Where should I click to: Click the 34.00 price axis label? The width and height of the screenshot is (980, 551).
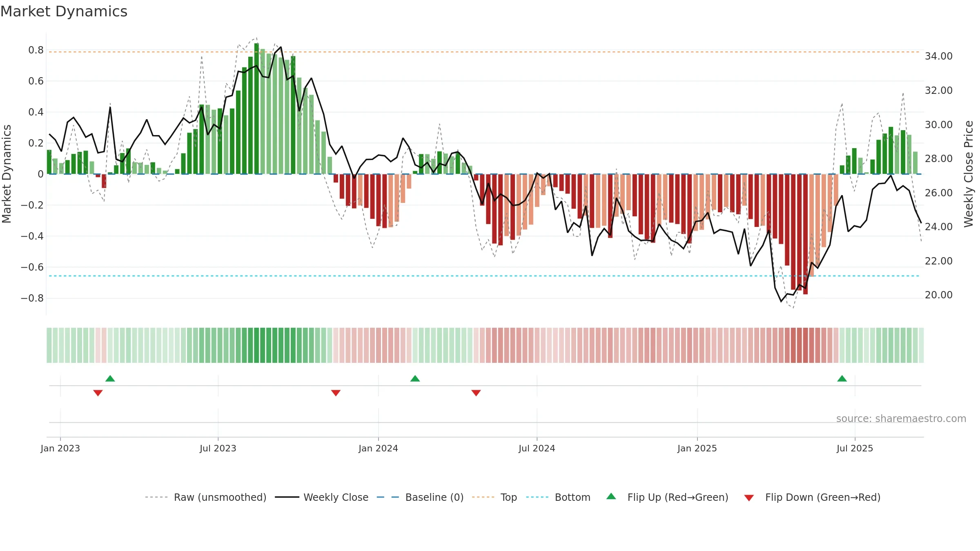point(939,56)
